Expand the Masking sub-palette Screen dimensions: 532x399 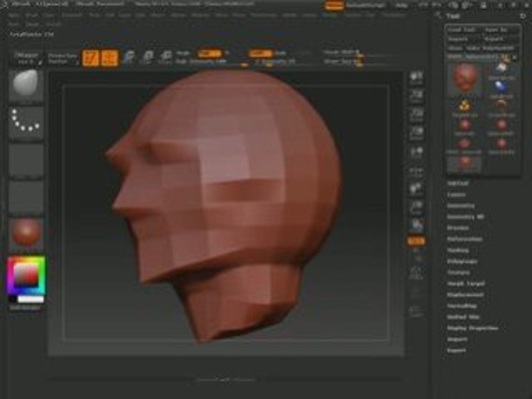click(x=458, y=250)
